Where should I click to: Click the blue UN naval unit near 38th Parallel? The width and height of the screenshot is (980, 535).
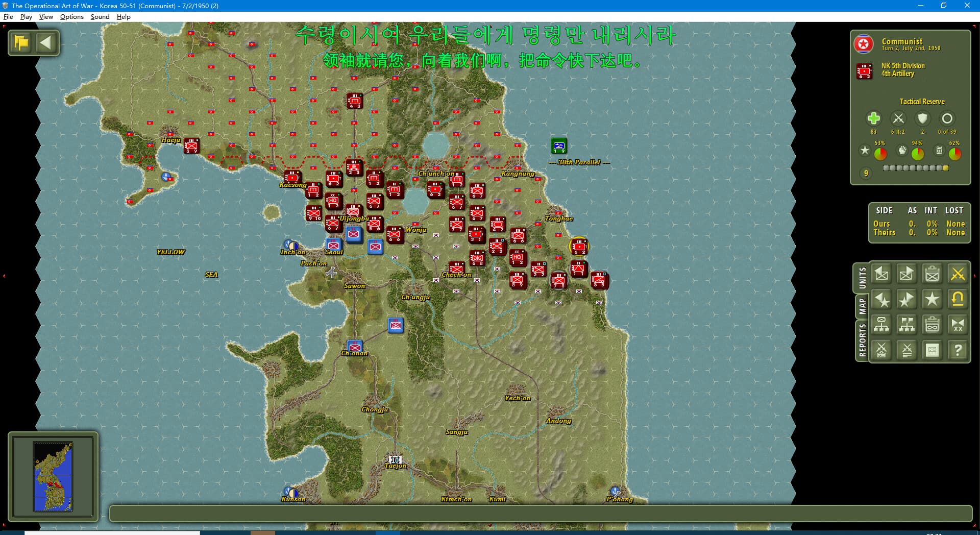point(559,146)
